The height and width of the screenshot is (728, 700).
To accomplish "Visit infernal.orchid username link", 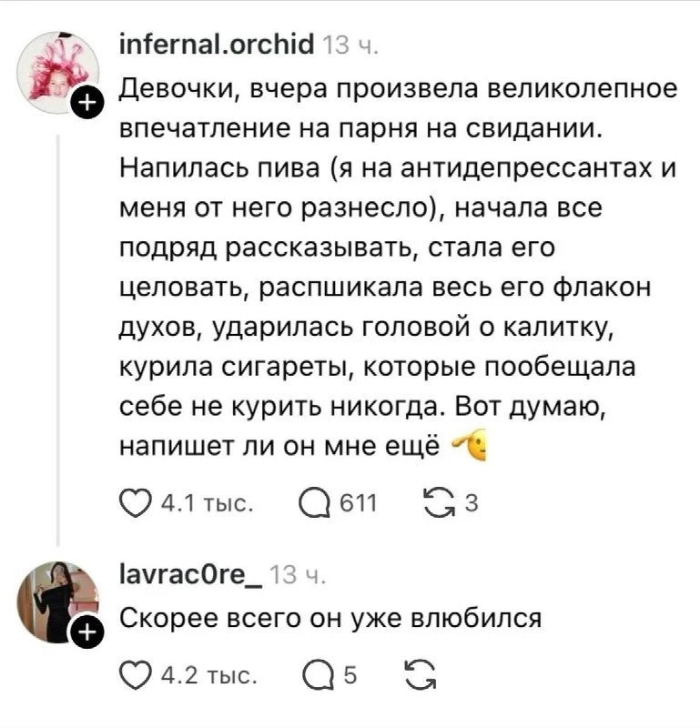I will [217, 45].
